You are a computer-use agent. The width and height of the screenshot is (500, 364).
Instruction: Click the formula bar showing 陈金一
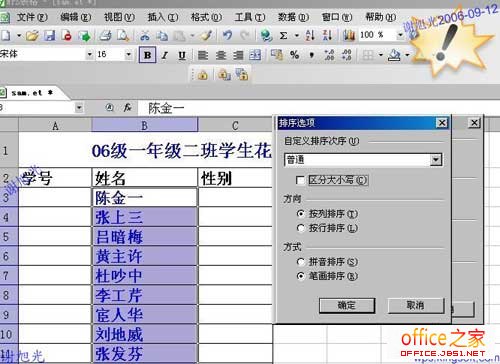320,108
